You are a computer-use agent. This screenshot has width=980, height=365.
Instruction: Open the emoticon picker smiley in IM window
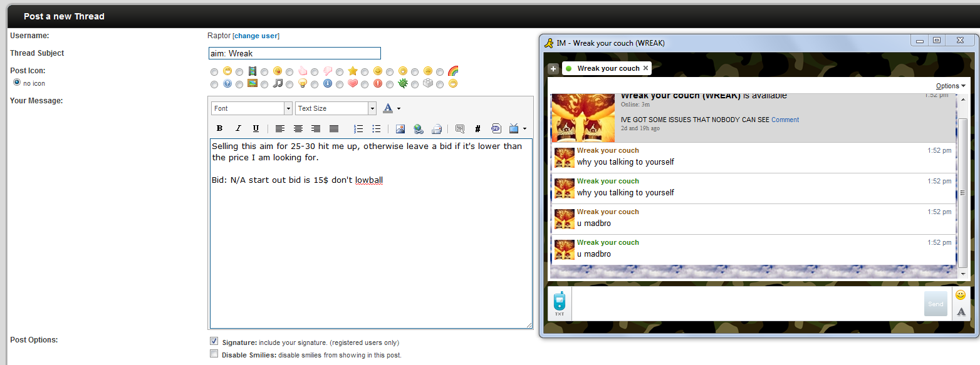coord(961,295)
